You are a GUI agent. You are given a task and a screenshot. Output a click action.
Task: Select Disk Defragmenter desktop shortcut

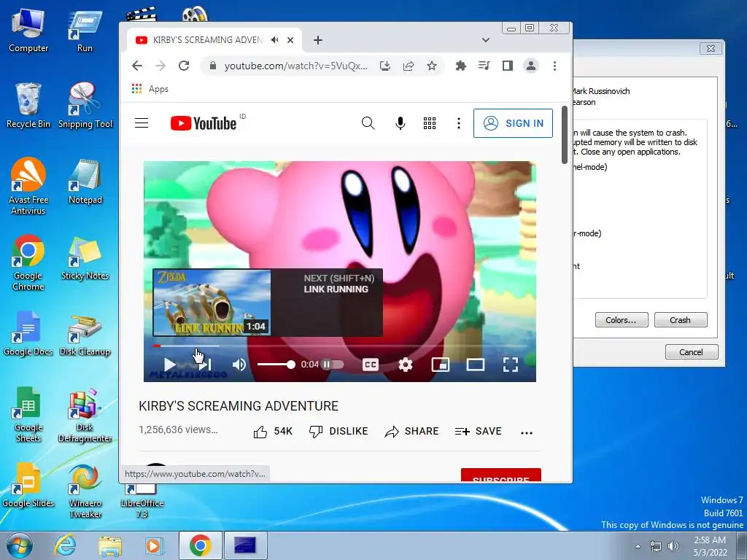pos(85,415)
